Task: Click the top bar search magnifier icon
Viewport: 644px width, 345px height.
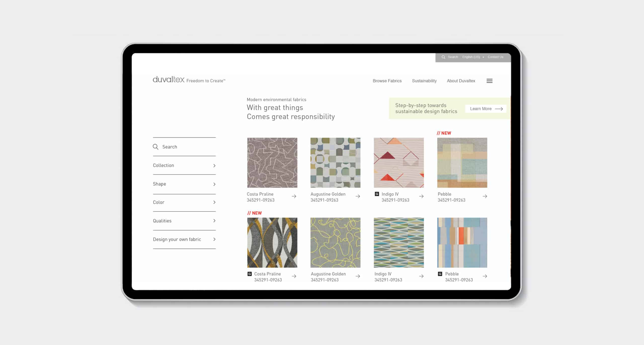Action: coord(443,57)
